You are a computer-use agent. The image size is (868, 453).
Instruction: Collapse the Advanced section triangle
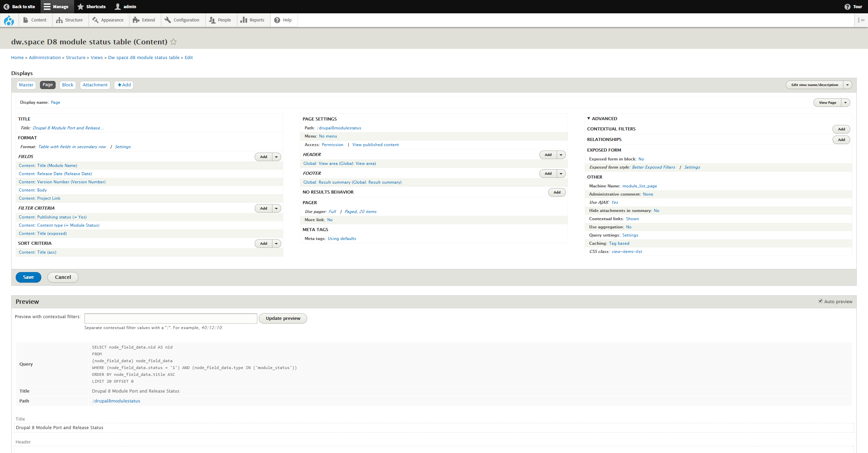click(588, 118)
